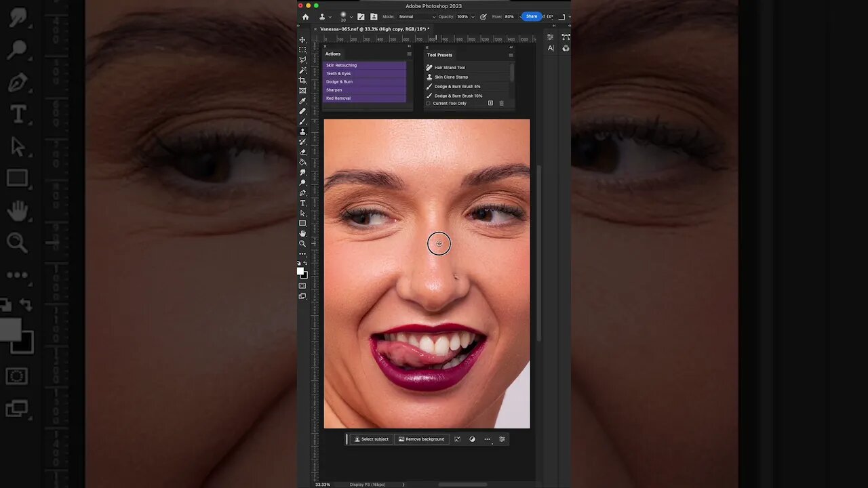The height and width of the screenshot is (488, 868).
Task: Select the Rectangular Marquee tool
Action: pyautogui.click(x=302, y=49)
